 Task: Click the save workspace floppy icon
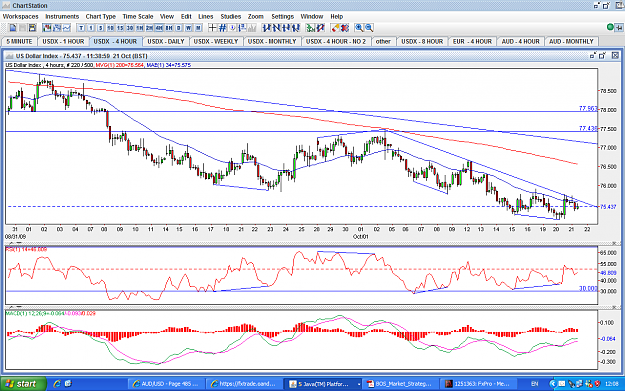point(32,28)
